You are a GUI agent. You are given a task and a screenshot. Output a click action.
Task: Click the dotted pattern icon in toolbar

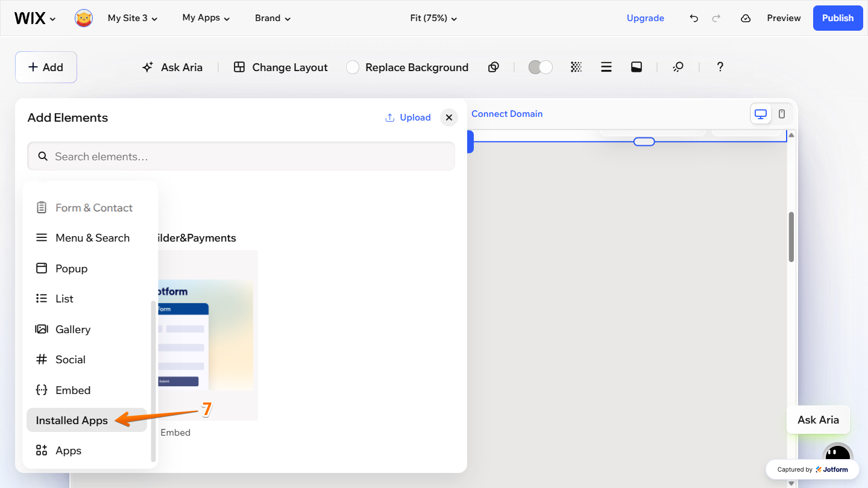pos(576,67)
